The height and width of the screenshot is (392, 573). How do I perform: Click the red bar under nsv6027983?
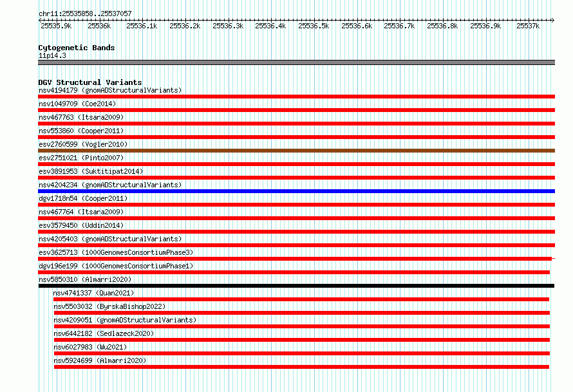coord(302,353)
